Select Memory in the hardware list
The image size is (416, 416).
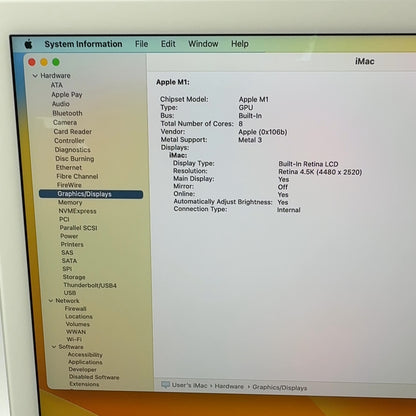pos(70,202)
